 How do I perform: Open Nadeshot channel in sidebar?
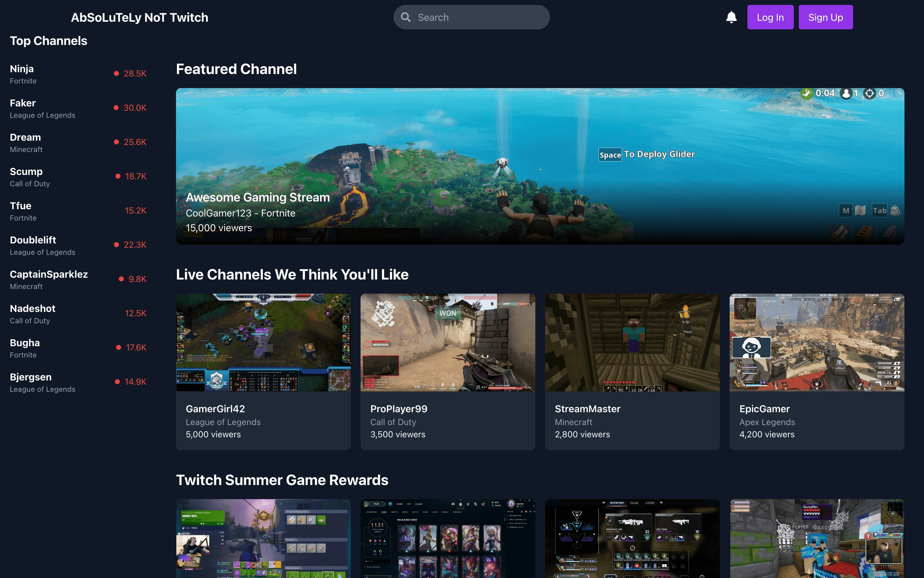(78, 313)
